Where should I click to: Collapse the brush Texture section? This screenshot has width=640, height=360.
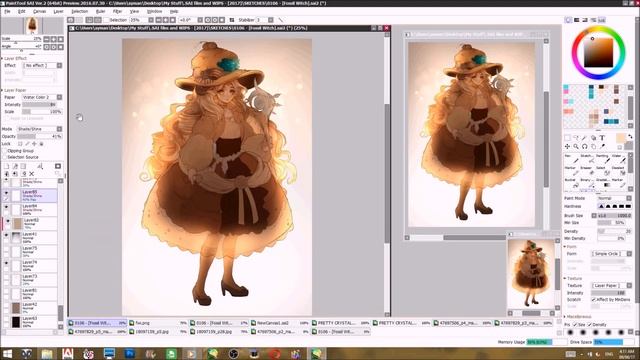573,278
